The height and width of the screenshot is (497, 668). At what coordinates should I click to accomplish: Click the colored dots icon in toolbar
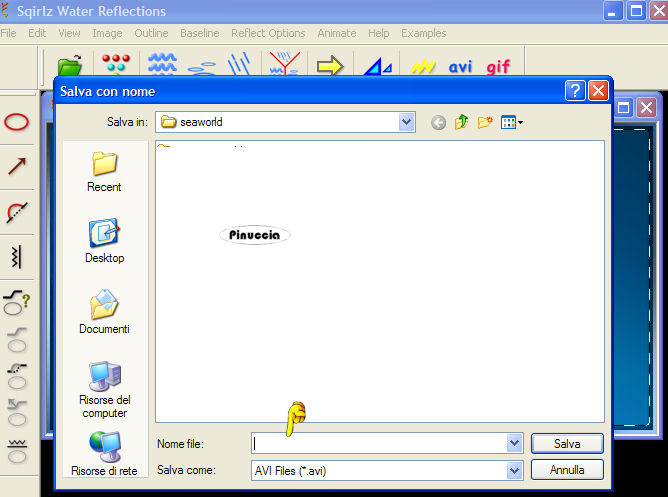click(x=116, y=64)
